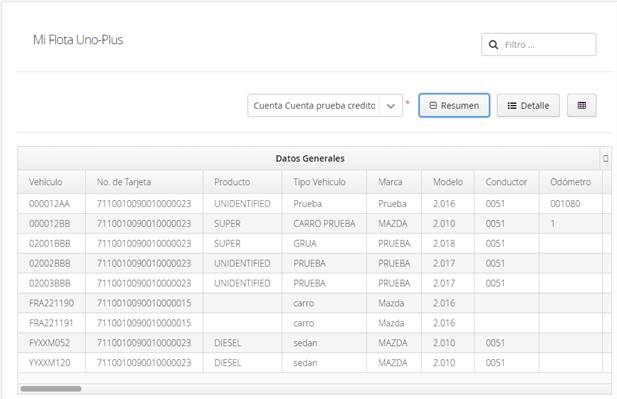Click the table grid view icon button
617x399 pixels.
coord(582,105)
